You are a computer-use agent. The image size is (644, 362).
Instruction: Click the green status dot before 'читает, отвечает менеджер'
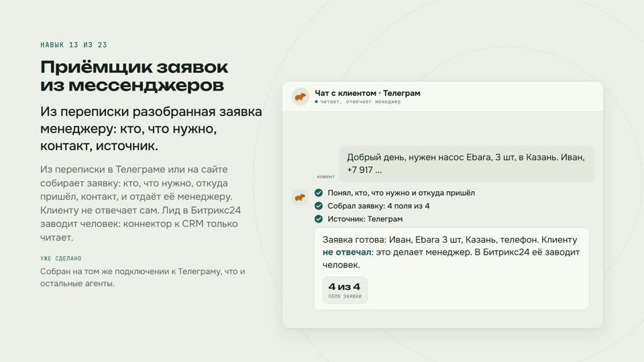click(x=316, y=101)
